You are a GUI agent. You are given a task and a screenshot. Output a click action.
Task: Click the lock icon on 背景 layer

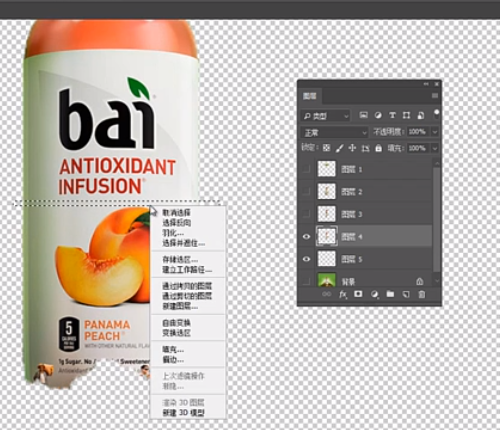[420, 282]
